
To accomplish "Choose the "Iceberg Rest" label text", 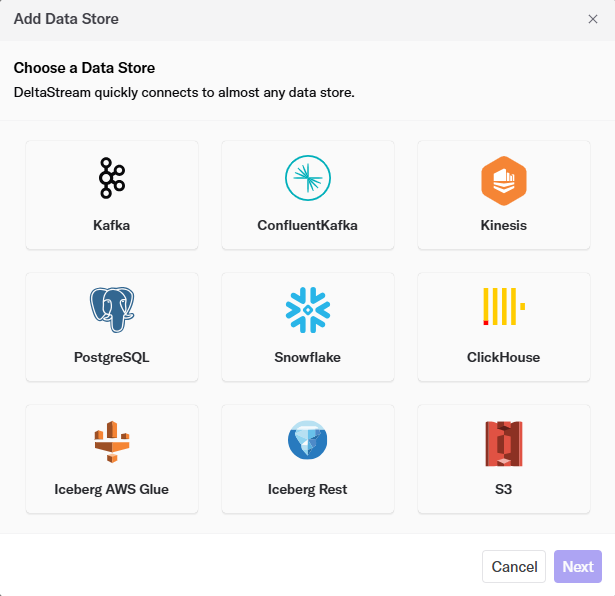I will pos(307,489).
